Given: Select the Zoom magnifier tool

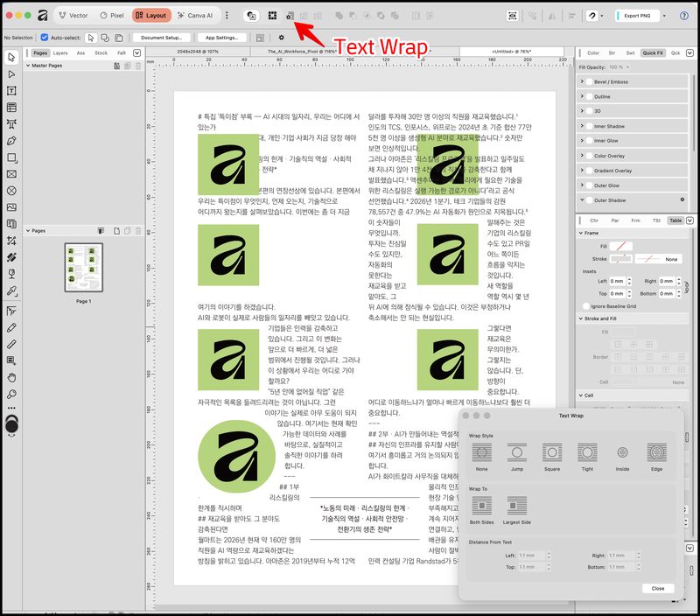Looking at the screenshot, I should point(11,394).
